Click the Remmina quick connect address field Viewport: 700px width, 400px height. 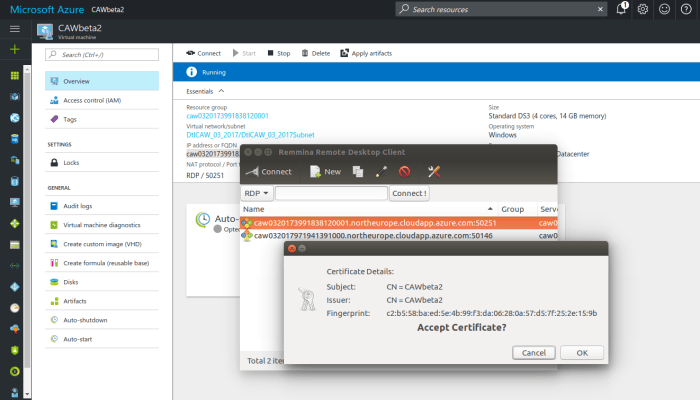pos(331,193)
